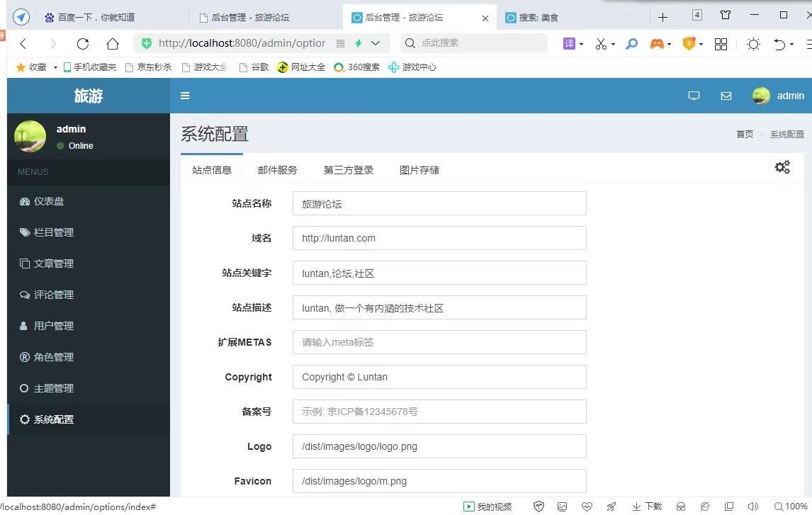Screen dimensions: 812x515
Task: Click the 收藏 star bookmark button
Action: 31,67
